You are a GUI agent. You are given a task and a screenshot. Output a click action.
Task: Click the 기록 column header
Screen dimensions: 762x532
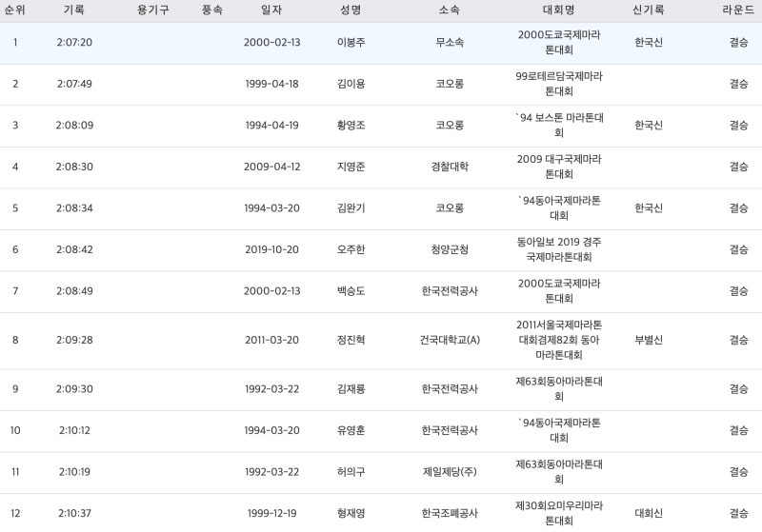74,10
